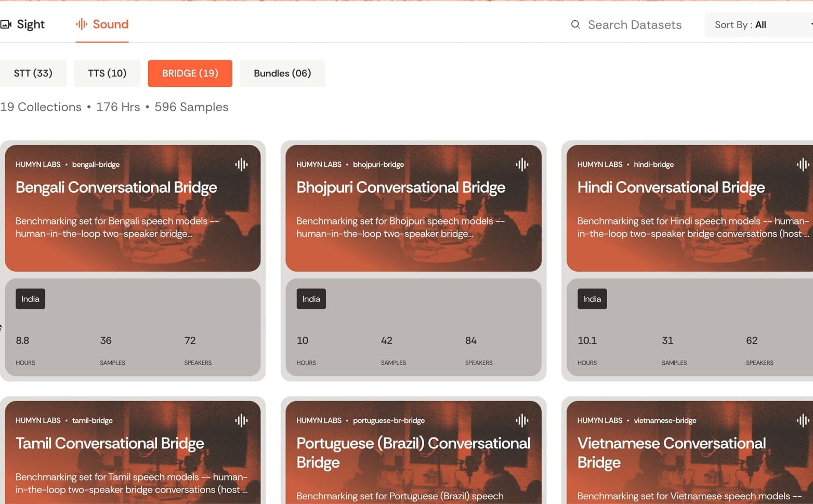Click waveform icon on Bengali Conversational Bridge card
This screenshot has height=504, width=813.
click(241, 165)
